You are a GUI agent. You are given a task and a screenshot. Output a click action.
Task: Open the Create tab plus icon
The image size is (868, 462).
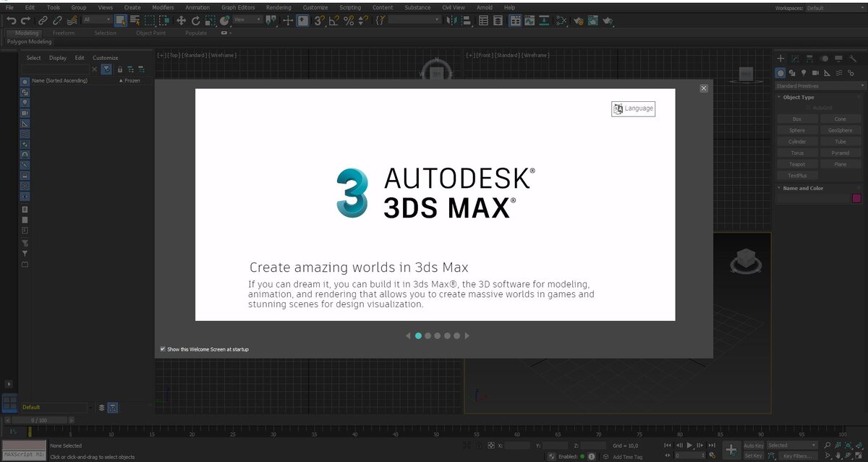pos(780,58)
